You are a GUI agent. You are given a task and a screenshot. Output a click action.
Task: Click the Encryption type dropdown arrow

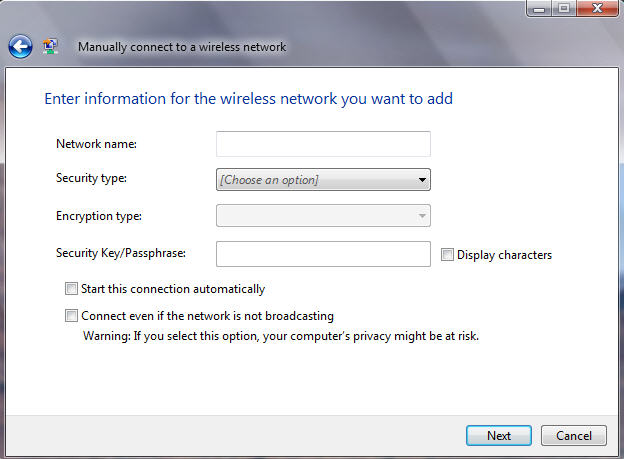click(422, 216)
